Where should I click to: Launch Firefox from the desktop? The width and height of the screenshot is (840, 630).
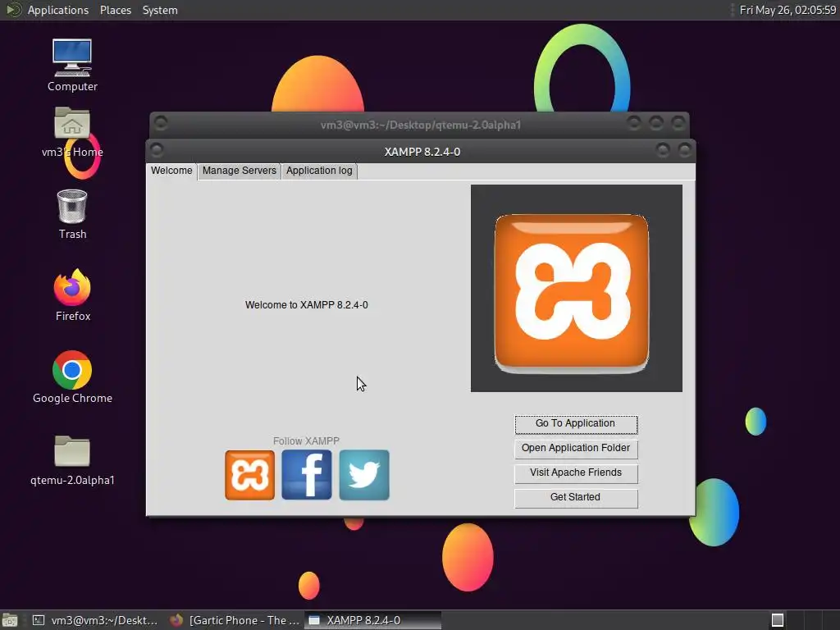pyautogui.click(x=72, y=295)
